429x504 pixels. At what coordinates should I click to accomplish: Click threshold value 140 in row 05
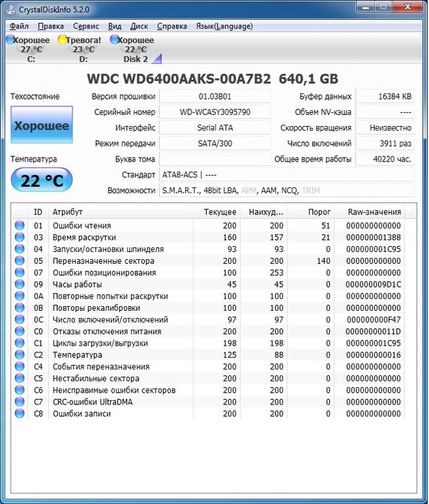[324, 261]
